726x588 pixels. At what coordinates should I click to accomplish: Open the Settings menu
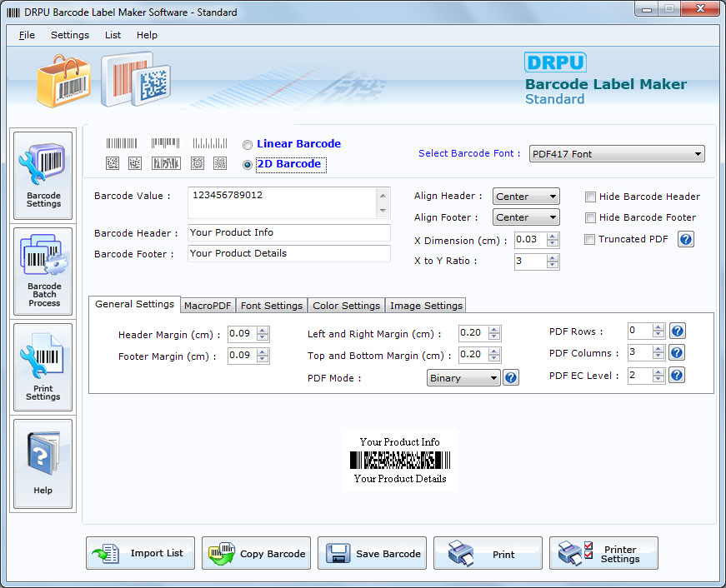[x=70, y=35]
